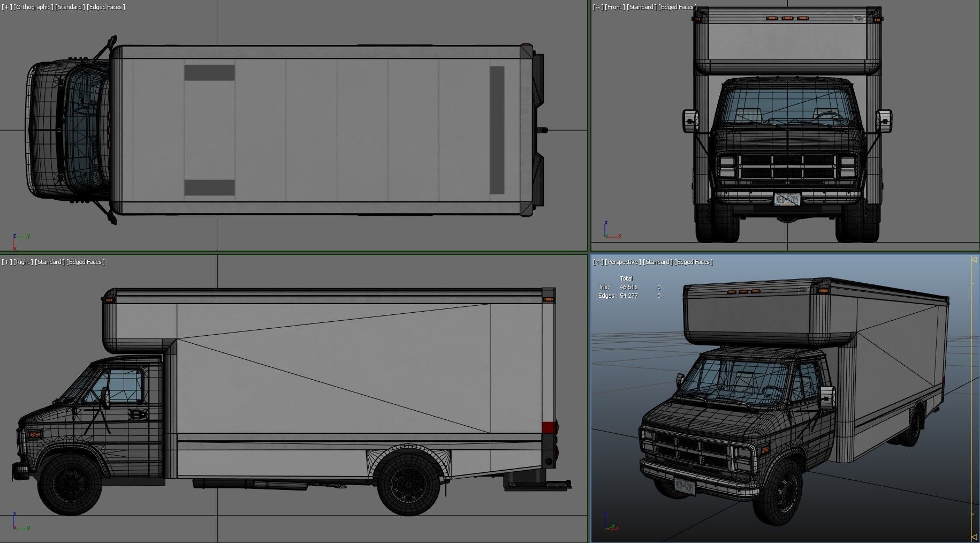Click [Standard] label in the Front viewport

click(642, 7)
